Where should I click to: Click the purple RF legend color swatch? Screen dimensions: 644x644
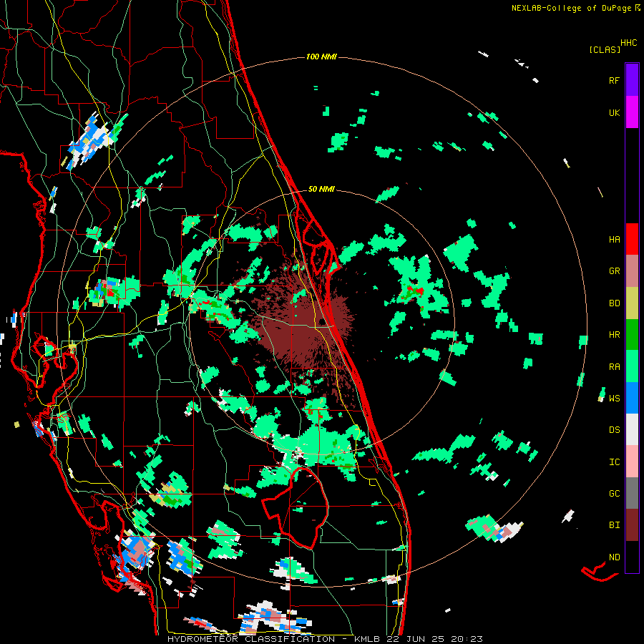click(x=632, y=80)
